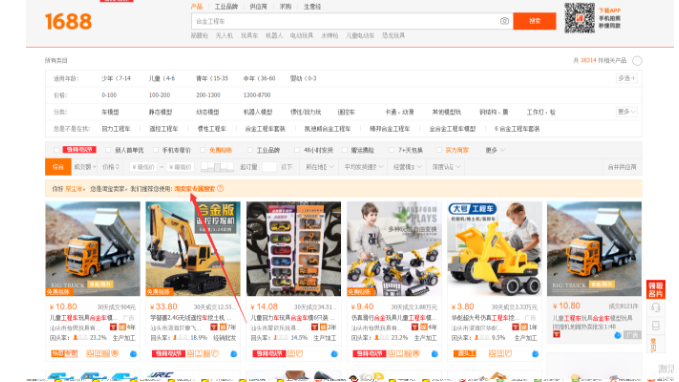The height and width of the screenshot is (382, 679).
Task: Click the help question mark in the notice bar
Action: (x=220, y=188)
